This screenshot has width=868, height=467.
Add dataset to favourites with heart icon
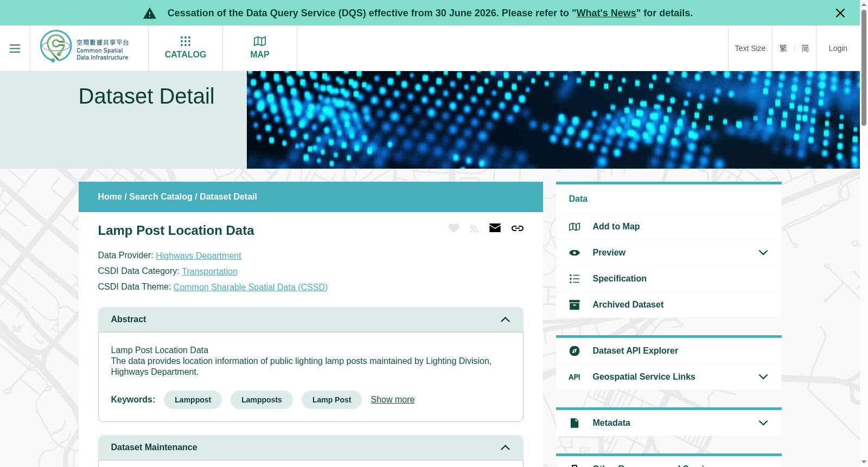(x=454, y=228)
